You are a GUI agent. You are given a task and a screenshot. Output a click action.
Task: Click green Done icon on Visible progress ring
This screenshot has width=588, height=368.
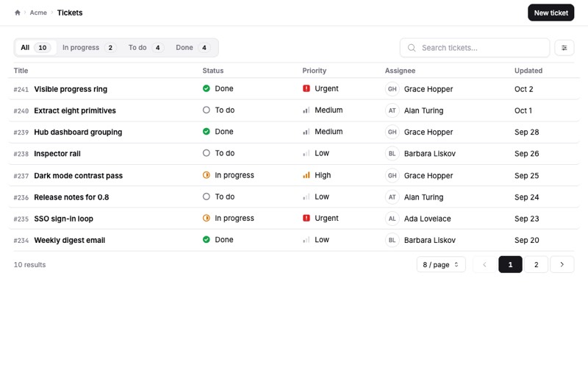[207, 88]
